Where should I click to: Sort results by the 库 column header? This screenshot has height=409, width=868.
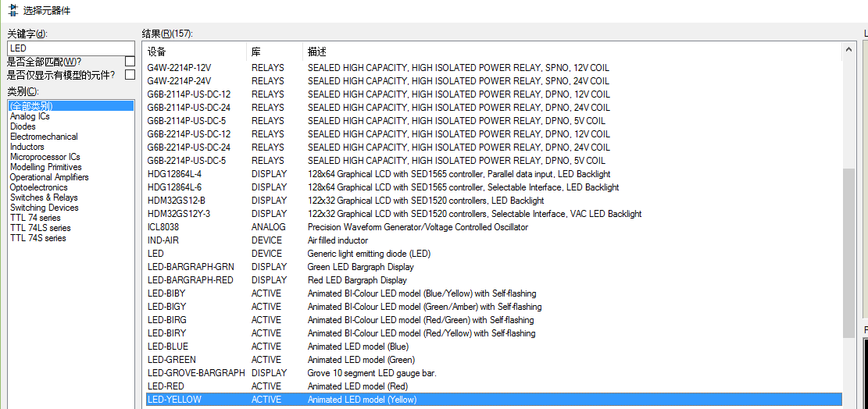click(274, 52)
